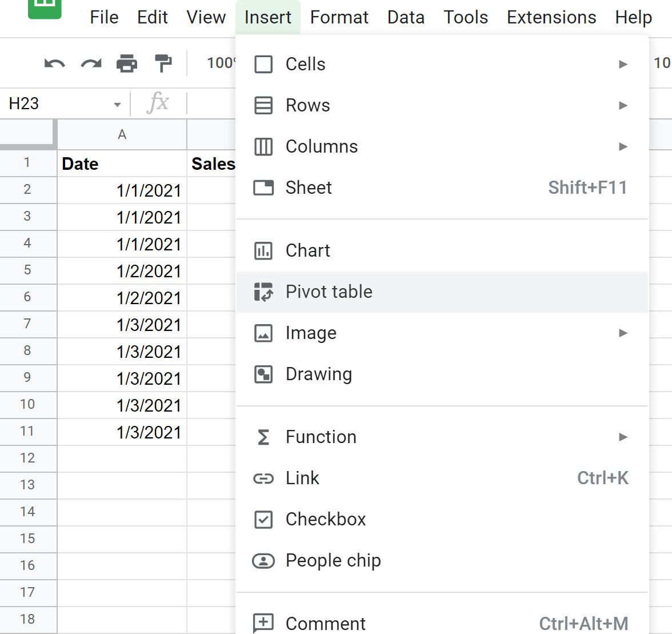Screen dimensions: 672x634
Task: Activate the paint format tool
Action: (163, 63)
